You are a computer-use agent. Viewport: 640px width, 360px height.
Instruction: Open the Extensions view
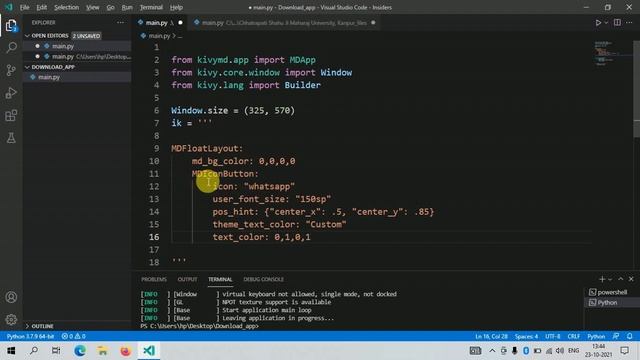11,116
